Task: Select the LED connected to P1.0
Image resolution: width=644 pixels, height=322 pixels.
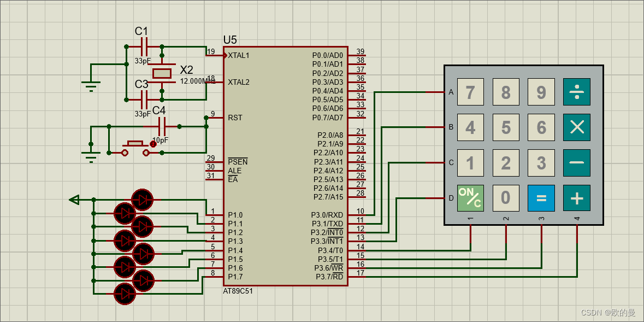Action: [142, 200]
